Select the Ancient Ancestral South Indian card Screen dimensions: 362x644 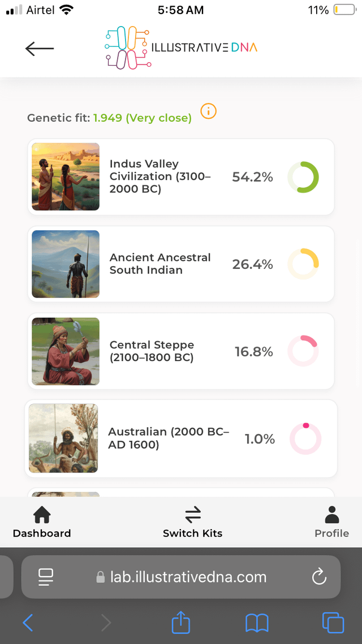coord(181,264)
